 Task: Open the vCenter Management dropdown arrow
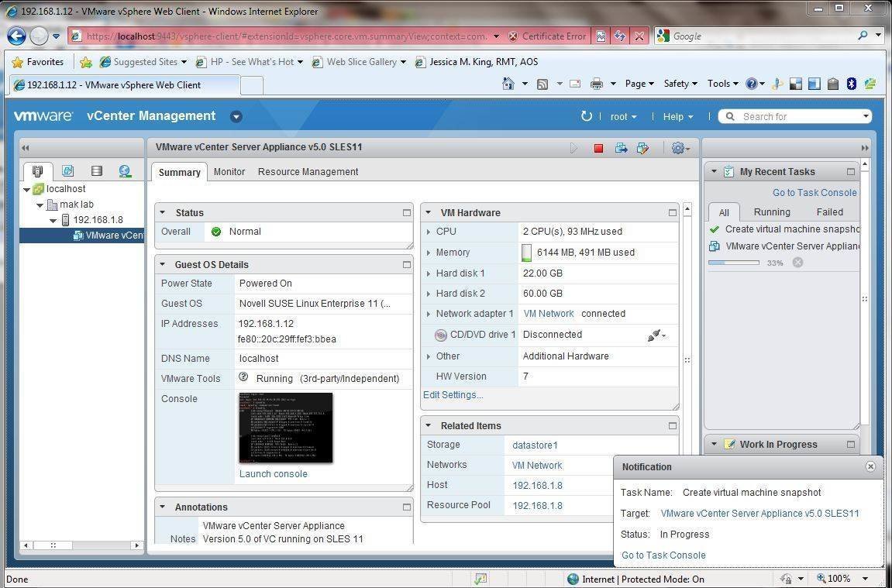[236, 116]
